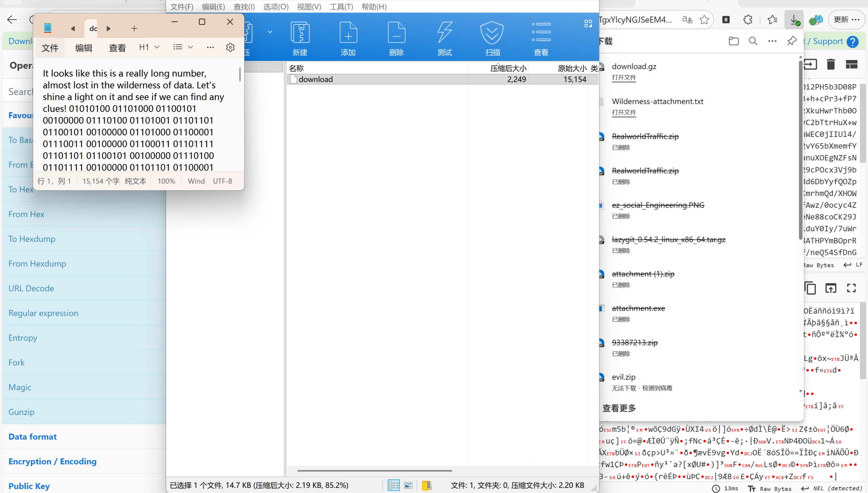Open the download.gz file via 打开文件 link
The image size is (868, 493).
click(x=624, y=78)
